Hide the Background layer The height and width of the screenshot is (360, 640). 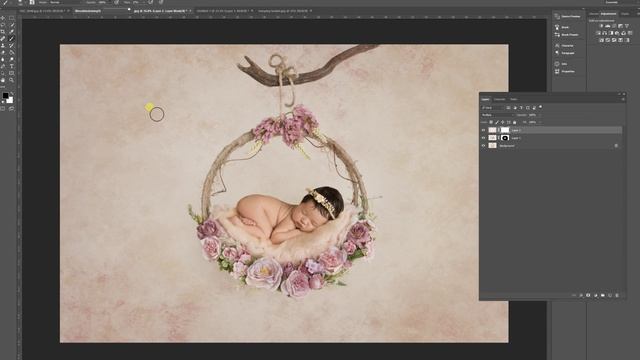[x=483, y=146]
